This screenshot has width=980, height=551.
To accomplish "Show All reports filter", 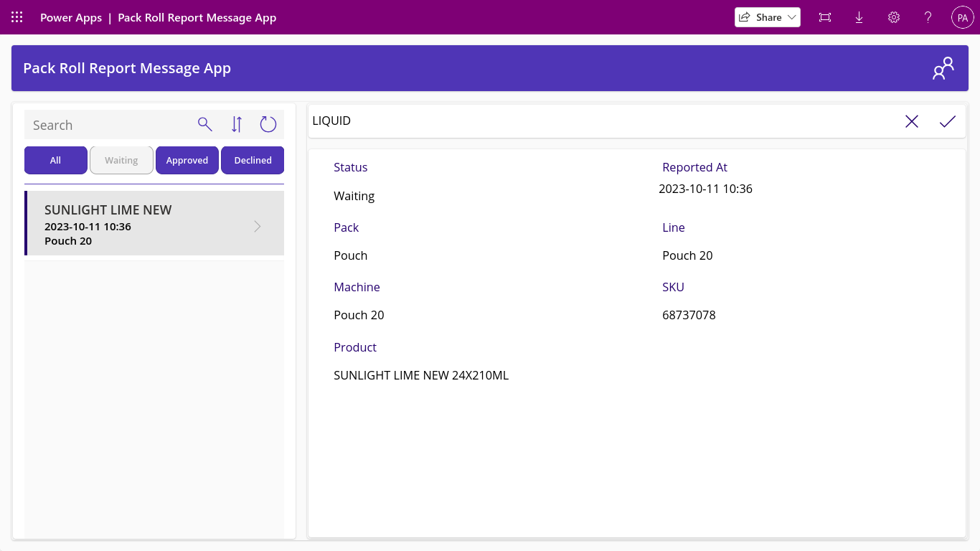I will (56, 160).
